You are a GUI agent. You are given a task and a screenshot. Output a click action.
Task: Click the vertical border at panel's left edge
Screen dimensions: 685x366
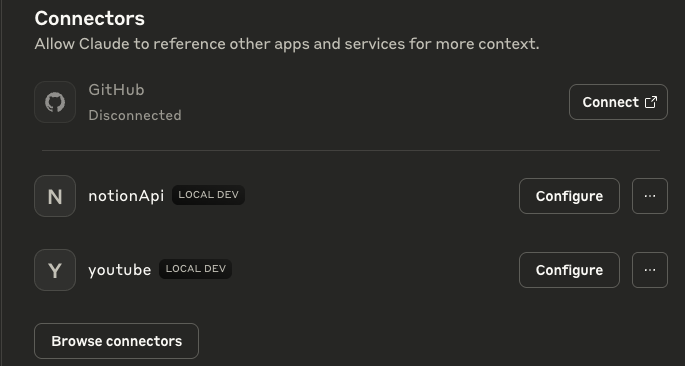1,183
